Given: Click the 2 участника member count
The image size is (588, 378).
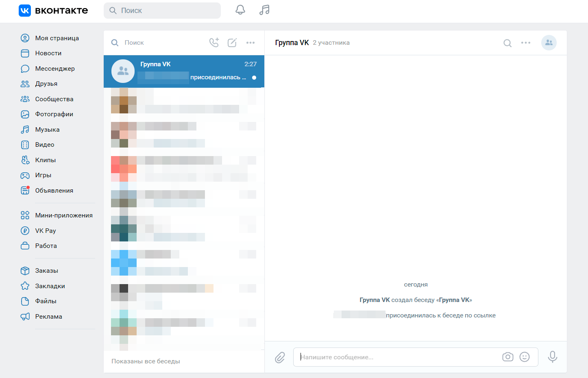Looking at the screenshot, I should tap(331, 43).
